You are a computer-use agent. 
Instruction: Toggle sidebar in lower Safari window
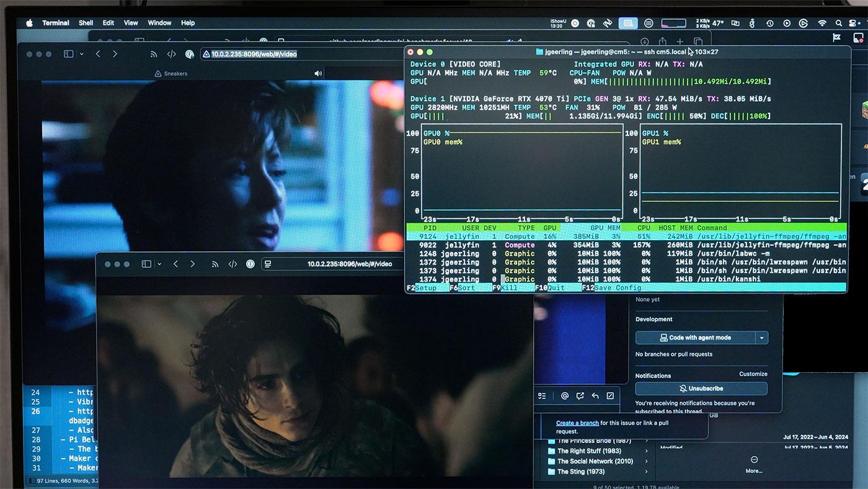pos(146,264)
